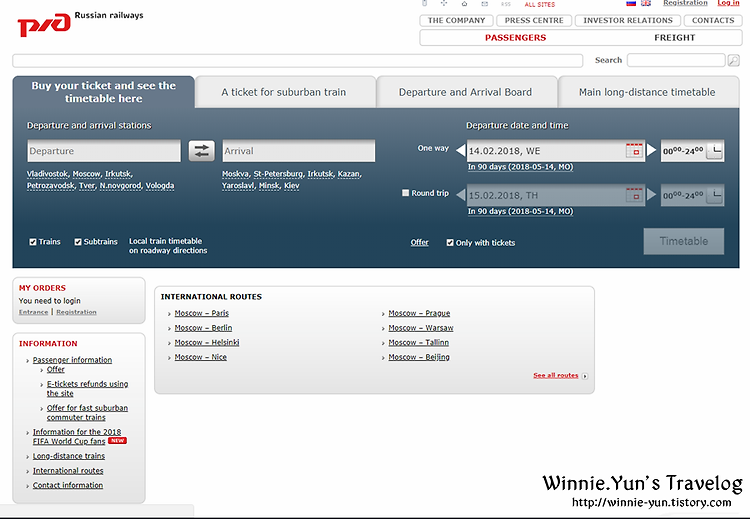Viewport: 750px width, 520px height.
Task: Click In 90 days link under round trip
Action: tap(520, 211)
